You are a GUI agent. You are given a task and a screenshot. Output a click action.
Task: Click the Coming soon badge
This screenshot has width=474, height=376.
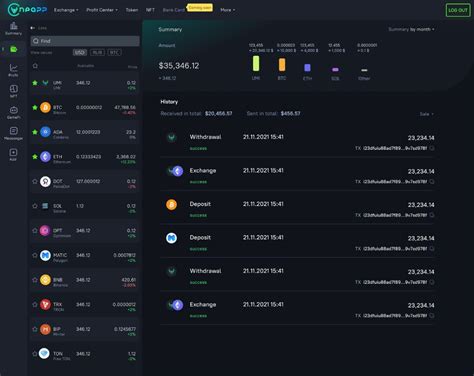pos(200,7)
